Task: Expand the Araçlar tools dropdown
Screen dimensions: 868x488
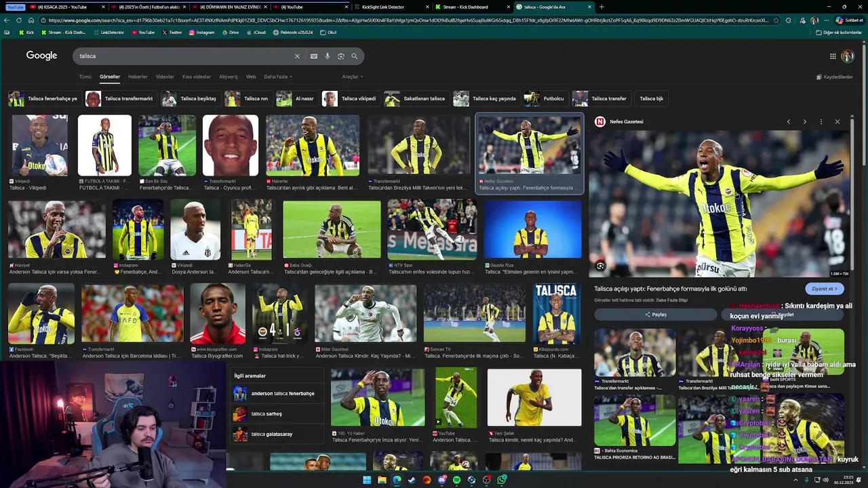Action: 353,77
